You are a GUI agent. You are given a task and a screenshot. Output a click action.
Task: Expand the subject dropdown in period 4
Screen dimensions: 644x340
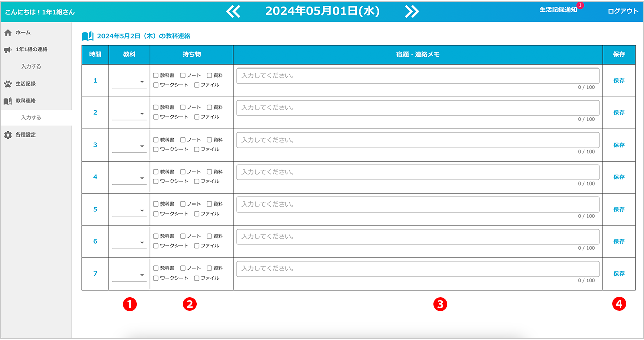tap(129, 178)
